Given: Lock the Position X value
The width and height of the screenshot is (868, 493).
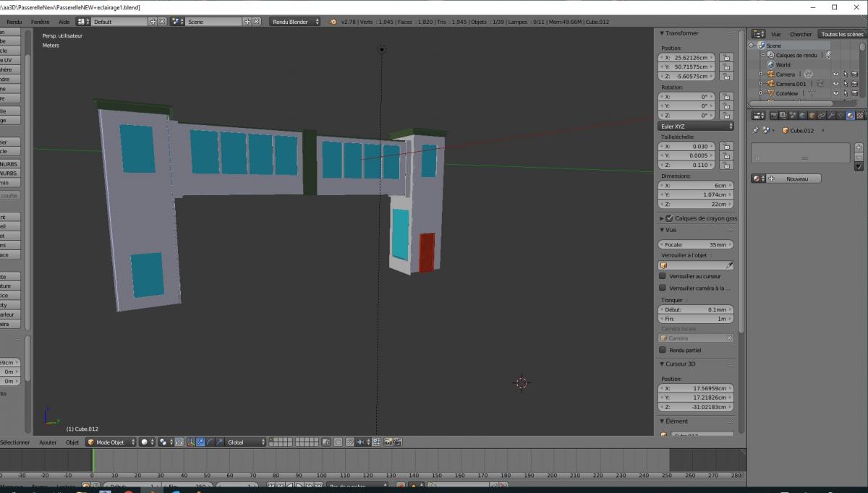Looking at the screenshot, I should (726, 57).
